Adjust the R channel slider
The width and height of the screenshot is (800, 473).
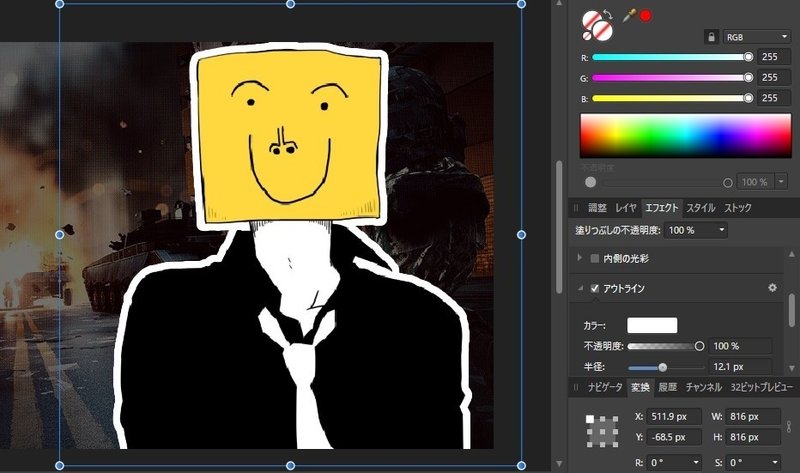tap(672, 57)
